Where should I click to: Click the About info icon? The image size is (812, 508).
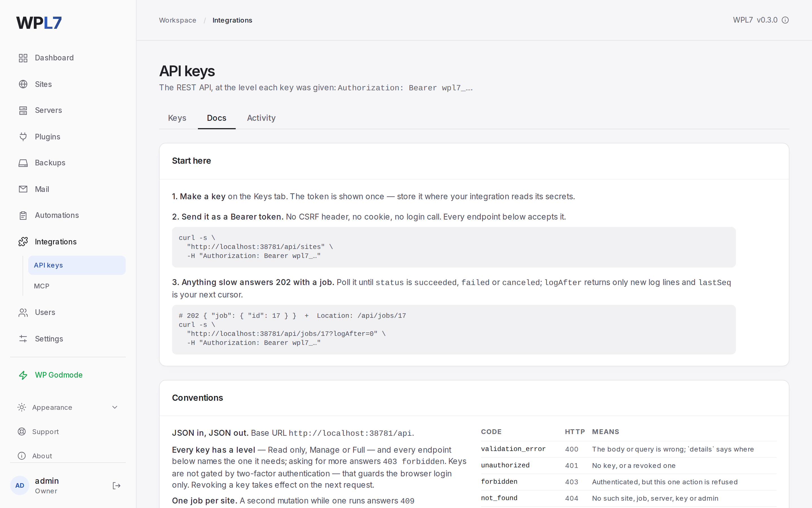pos(22,456)
